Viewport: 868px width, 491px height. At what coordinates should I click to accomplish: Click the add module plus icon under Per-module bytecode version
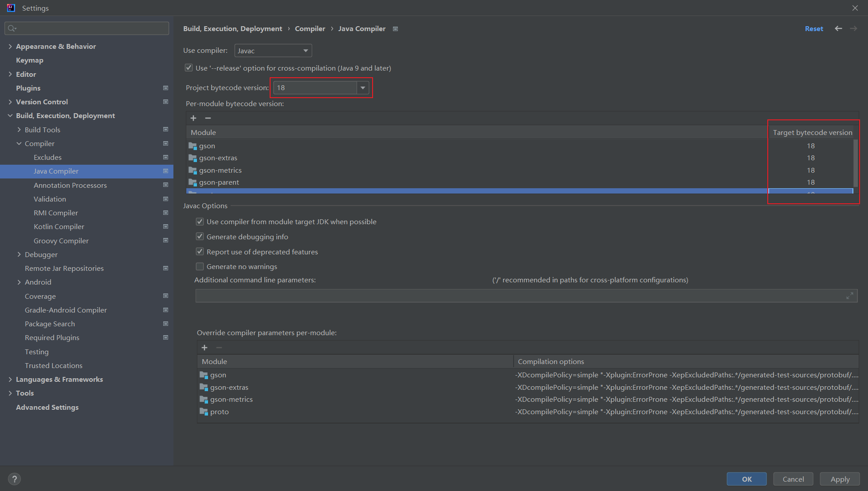193,118
